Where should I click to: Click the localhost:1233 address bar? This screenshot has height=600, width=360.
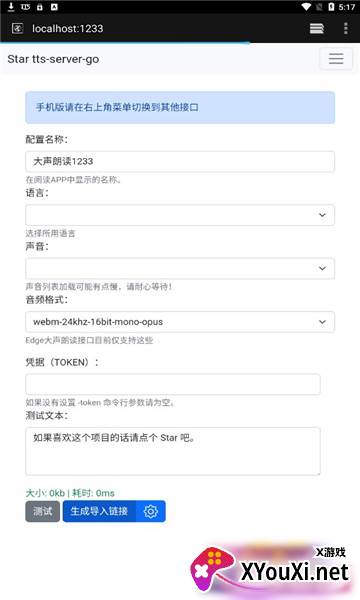coord(68,28)
